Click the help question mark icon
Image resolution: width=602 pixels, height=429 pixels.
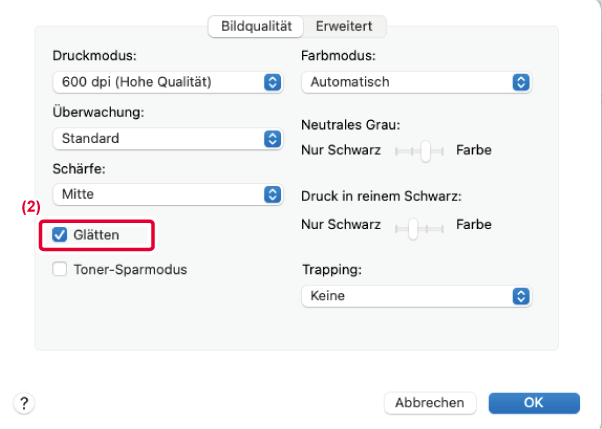coord(22,403)
